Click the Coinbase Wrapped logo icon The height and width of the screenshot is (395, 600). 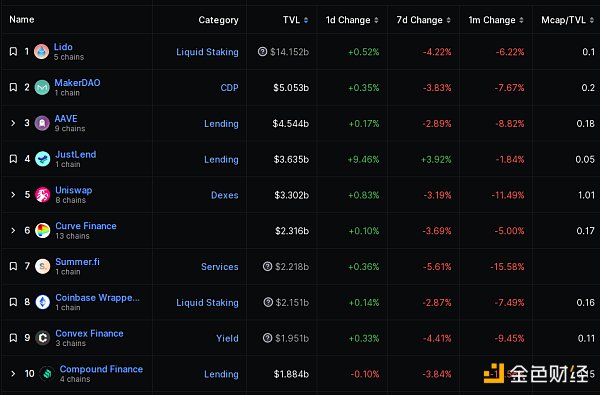coord(42,302)
